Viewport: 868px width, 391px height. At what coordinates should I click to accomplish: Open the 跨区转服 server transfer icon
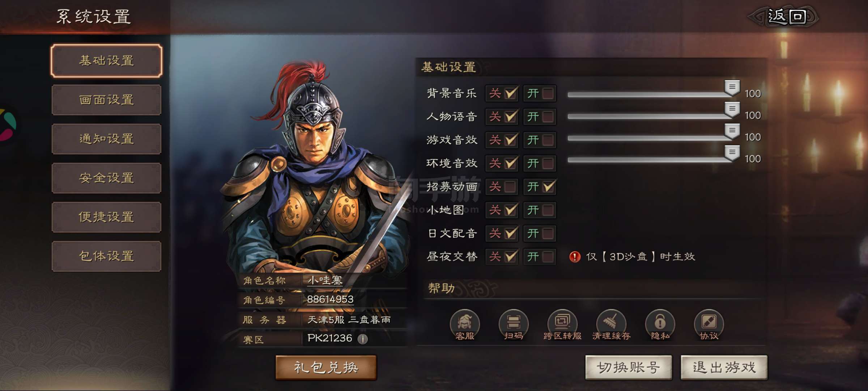click(562, 324)
